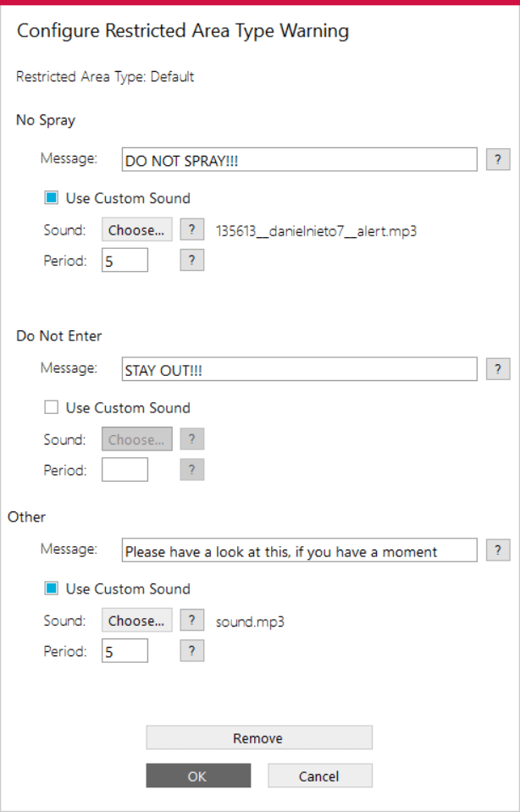This screenshot has height=812, width=520.
Task: Open help beside sound.mp3 Choose button
Action: [x=191, y=620]
